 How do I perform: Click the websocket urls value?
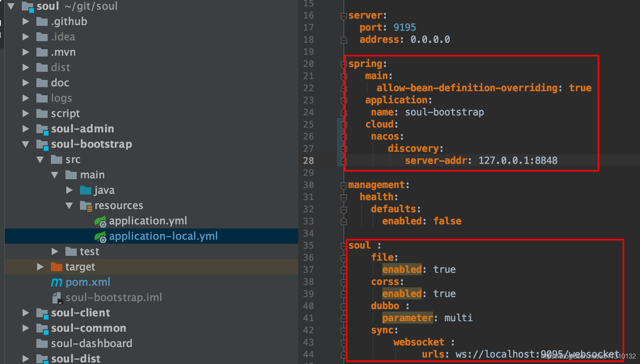[x=537, y=354]
